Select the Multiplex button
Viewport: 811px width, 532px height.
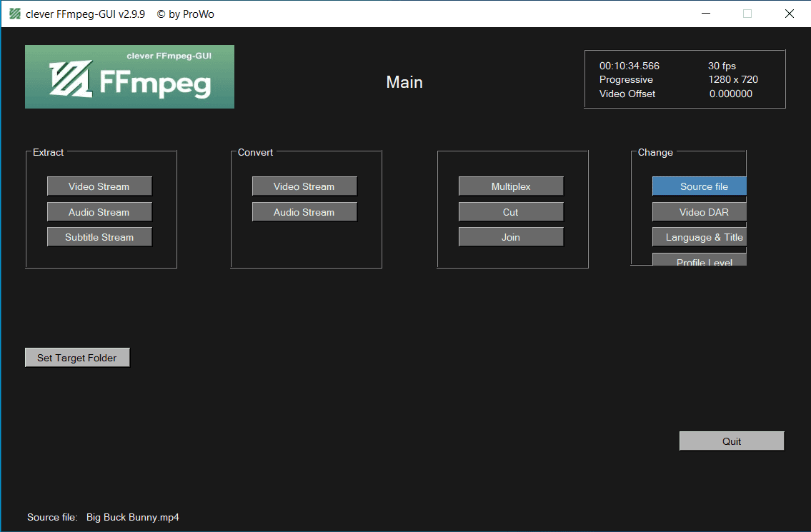[511, 186]
